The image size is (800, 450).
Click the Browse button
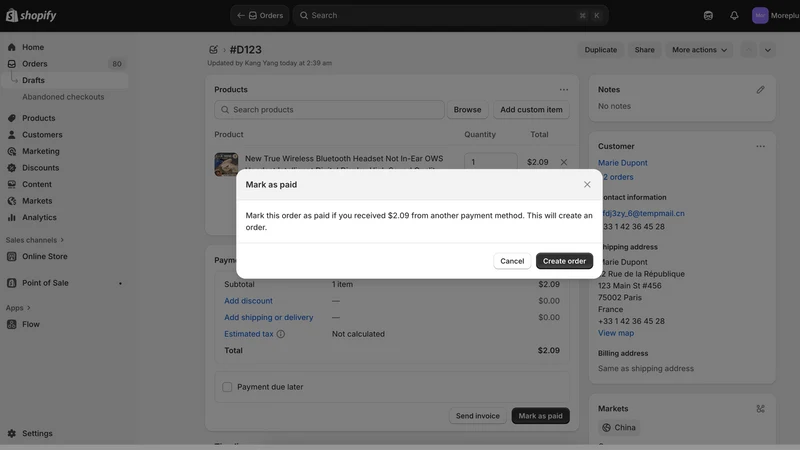click(467, 110)
